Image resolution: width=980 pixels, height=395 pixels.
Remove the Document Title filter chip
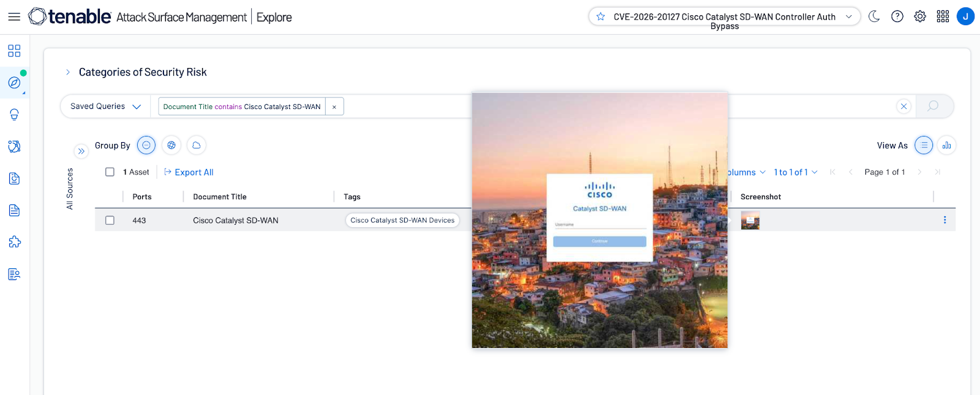coord(334,107)
